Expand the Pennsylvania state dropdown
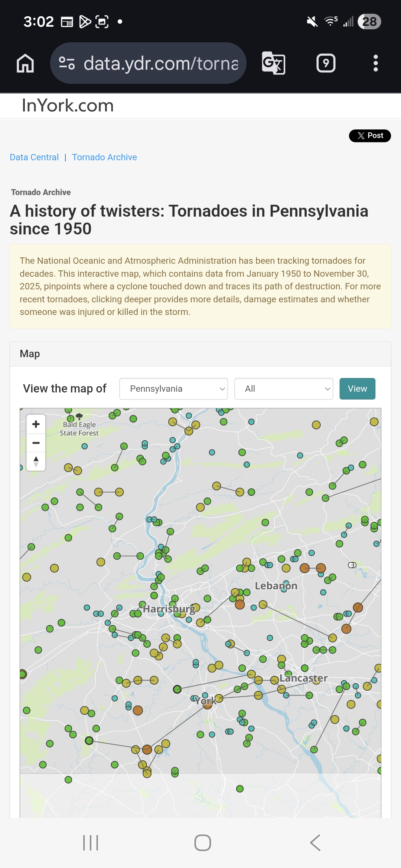The image size is (401, 868). (173, 389)
